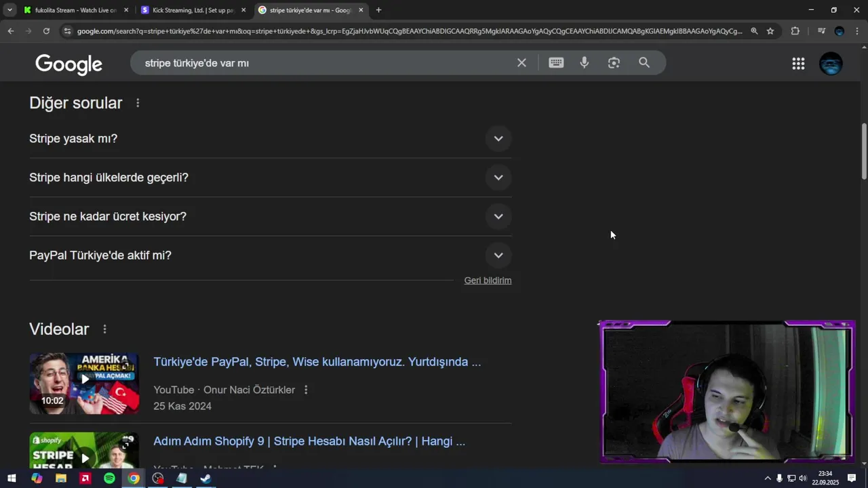Image resolution: width=868 pixels, height=488 pixels.
Task: Open Adım Adım Shopify 9 video link
Action: click(309, 441)
